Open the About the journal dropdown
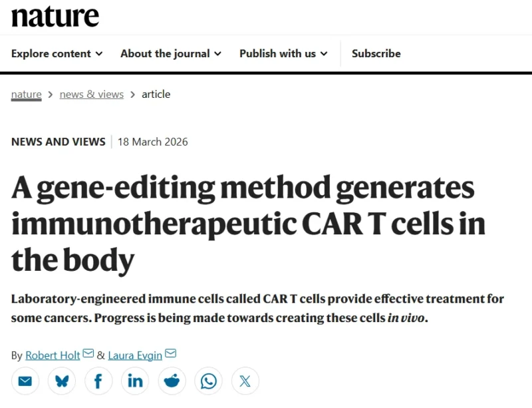Screen dimensions: 532x408 point(170,54)
